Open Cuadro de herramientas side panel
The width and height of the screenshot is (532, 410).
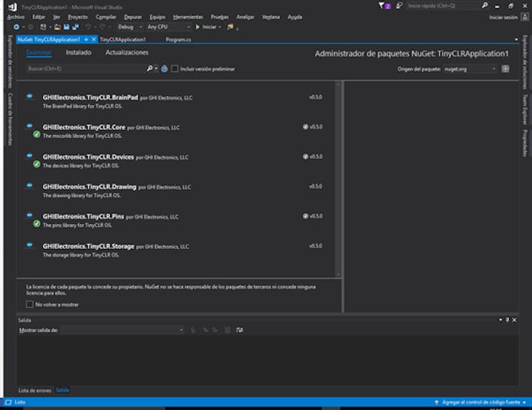click(x=10, y=119)
